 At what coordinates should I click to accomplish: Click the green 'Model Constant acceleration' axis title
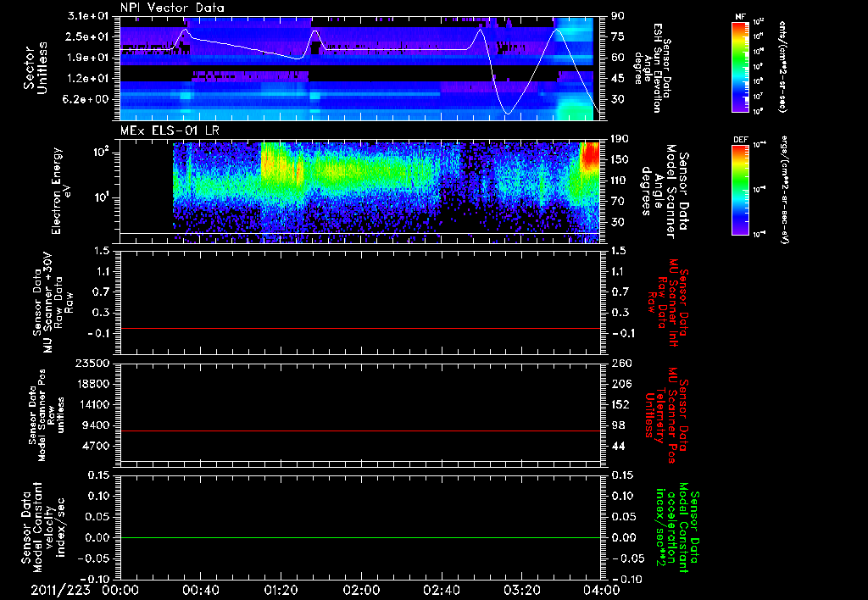pyautogui.click(x=677, y=528)
